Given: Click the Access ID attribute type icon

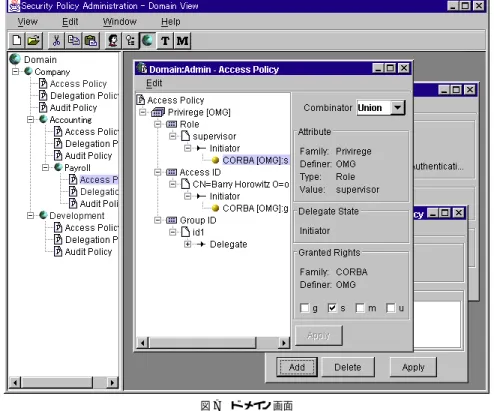Looking at the screenshot, I should coord(171,172).
